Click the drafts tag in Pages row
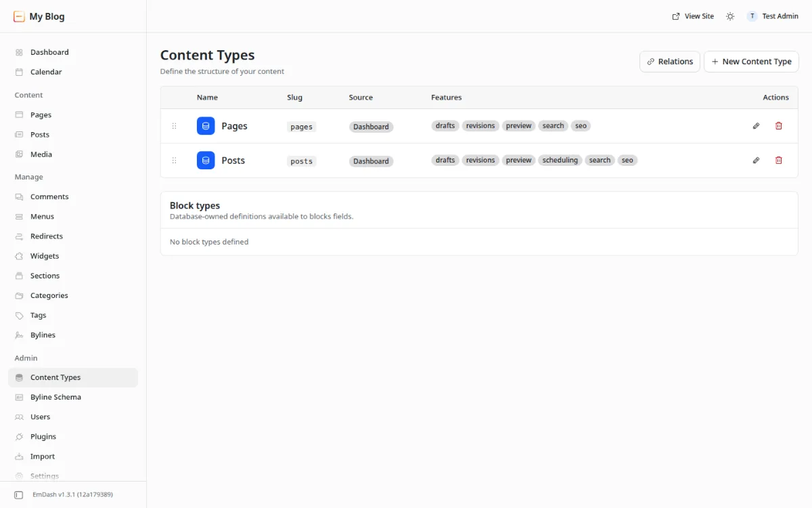 click(445, 126)
